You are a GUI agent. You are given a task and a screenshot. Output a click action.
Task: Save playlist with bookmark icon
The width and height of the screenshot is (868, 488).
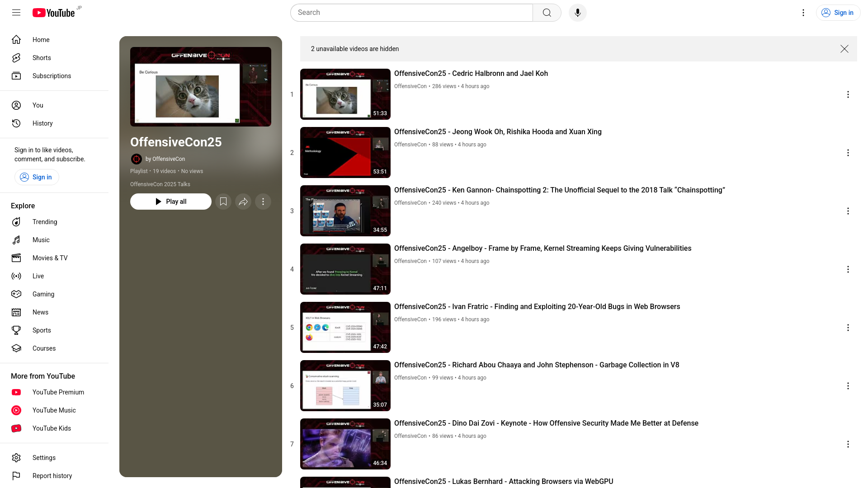point(223,202)
